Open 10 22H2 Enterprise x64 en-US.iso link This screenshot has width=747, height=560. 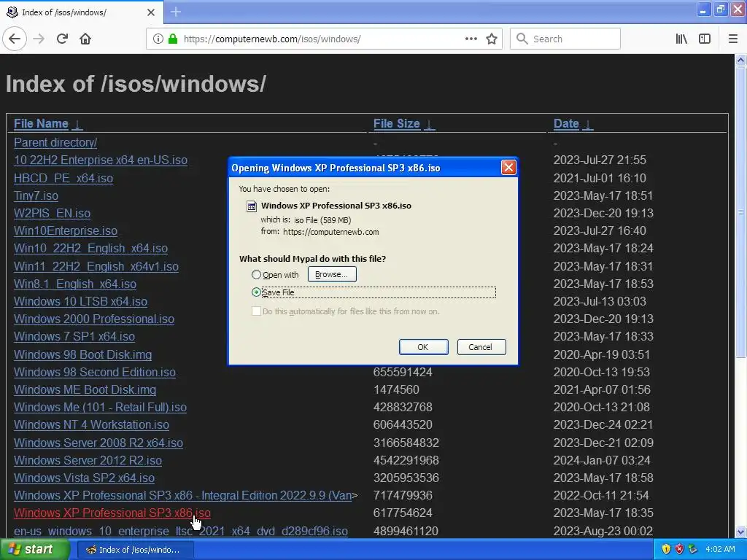tap(101, 160)
